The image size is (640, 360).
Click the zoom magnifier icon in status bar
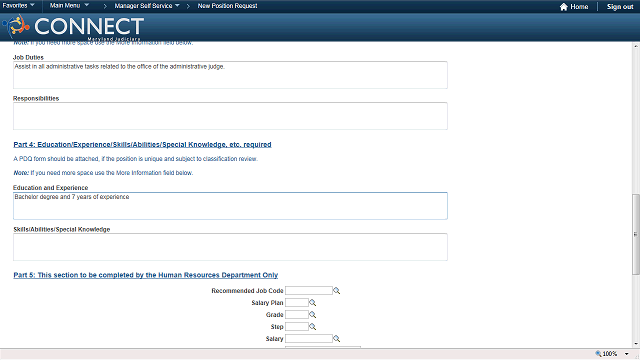[598, 354]
